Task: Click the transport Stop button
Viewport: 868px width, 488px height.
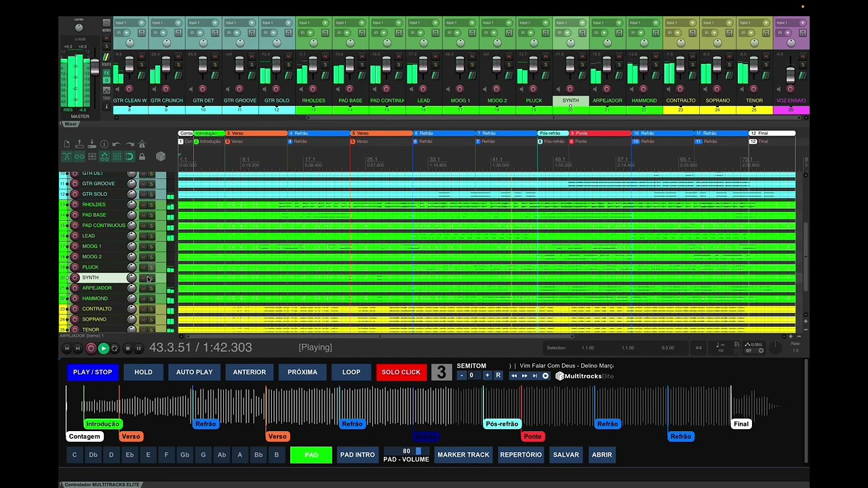Action: click(127, 348)
